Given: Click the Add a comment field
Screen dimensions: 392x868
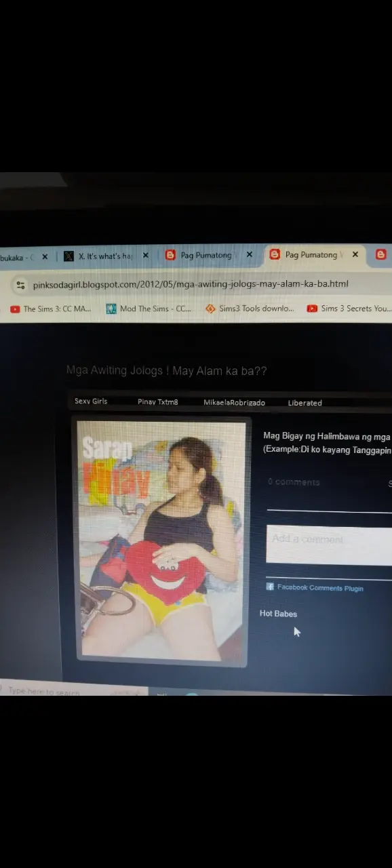Looking at the screenshot, I should coord(329,545).
